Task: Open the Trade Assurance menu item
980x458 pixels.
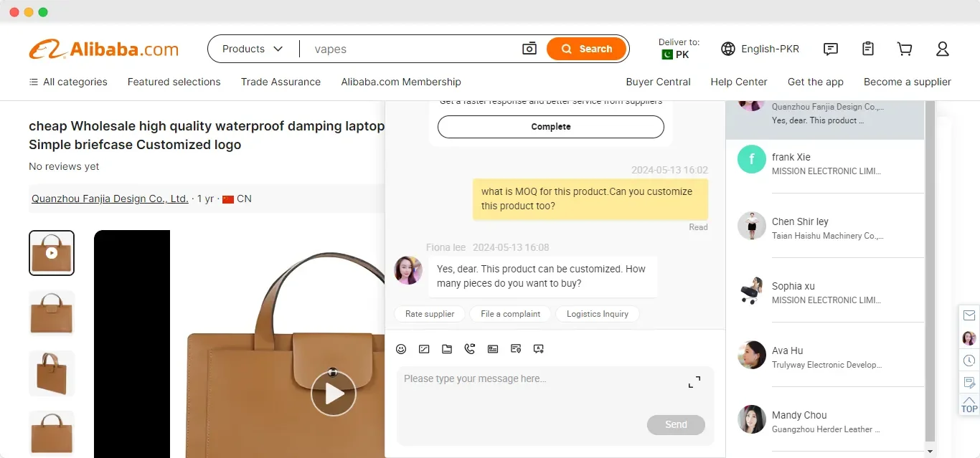Action: (281, 82)
